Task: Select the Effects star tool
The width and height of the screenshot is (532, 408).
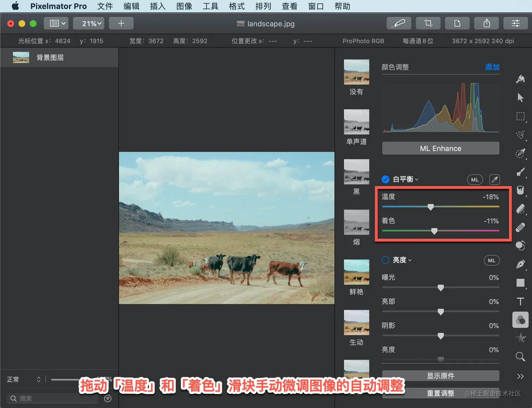Action: [x=520, y=338]
